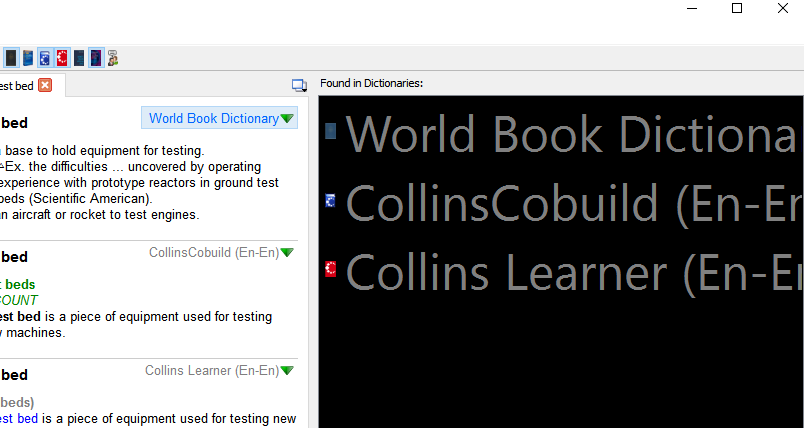Click 'an aircraft or rocket to test engines.' line

tap(99, 215)
